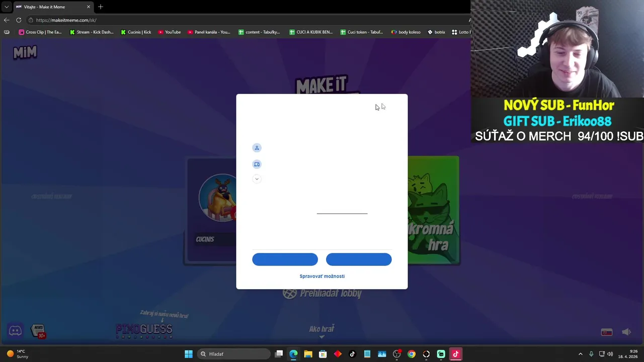The image size is (644, 362).
Task: Open Windows Start menu
Action: (189, 354)
